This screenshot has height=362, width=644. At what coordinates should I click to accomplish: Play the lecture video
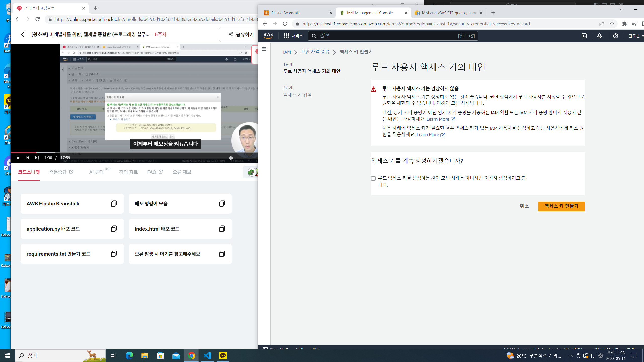pos(18,158)
